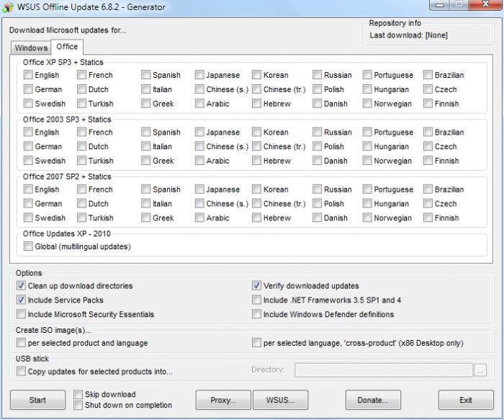Tick Norwegian under Office 2003 SP3
Screen dimensions: 504x420
367,161
